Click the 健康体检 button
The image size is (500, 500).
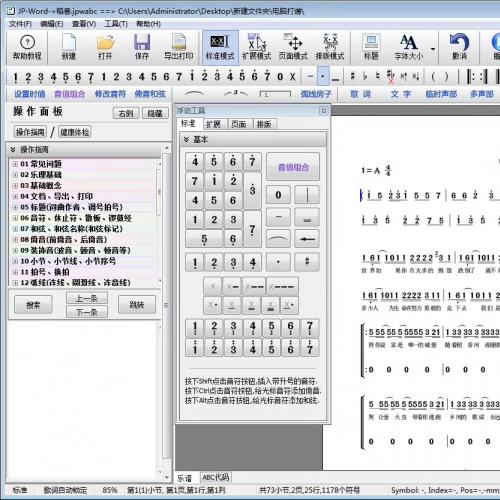click(x=75, y=132)
